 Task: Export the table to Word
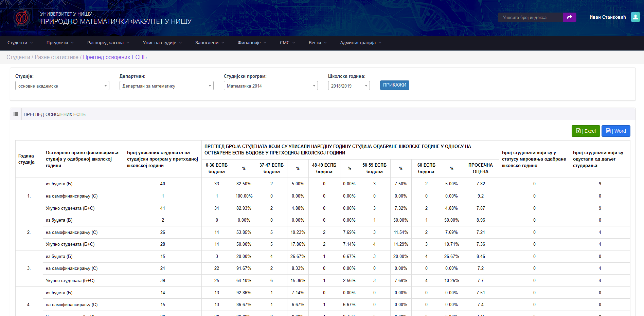[615, 131]
